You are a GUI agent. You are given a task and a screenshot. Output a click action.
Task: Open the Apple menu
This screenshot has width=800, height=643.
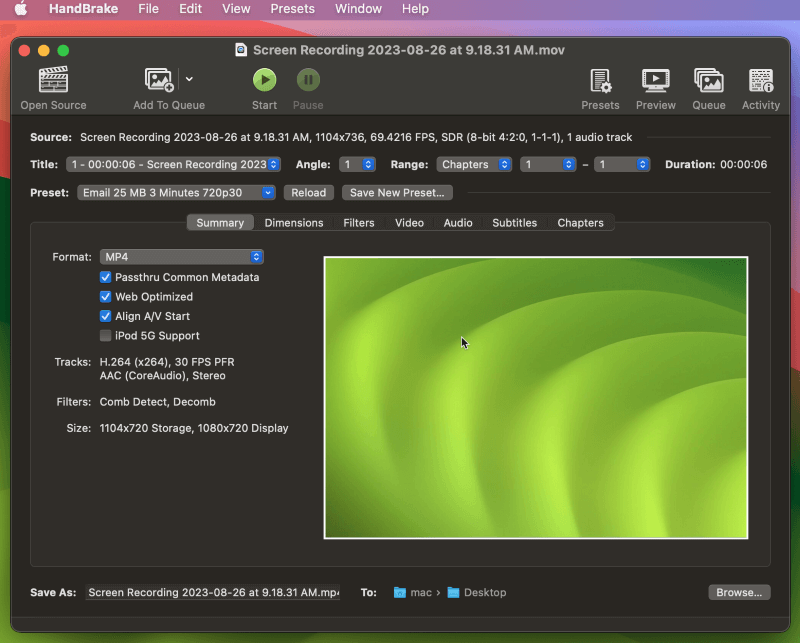(20, 9)
